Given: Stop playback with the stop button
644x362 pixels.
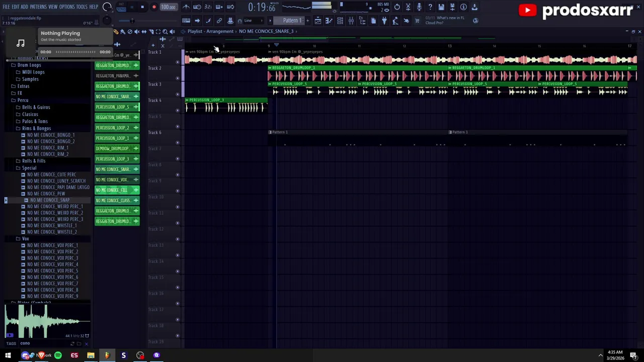Looking at the screenshot, I should point(142,7).
